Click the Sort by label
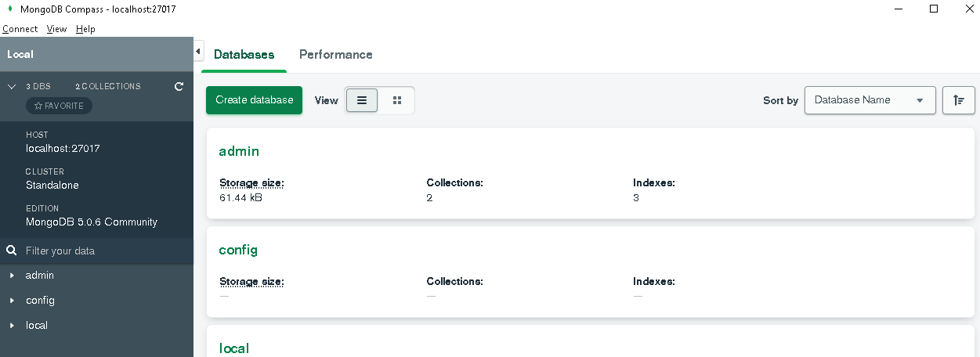 point(781,101)
